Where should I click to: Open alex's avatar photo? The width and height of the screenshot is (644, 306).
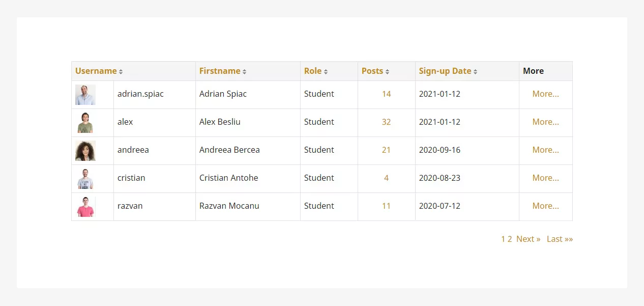pos(85,123)
